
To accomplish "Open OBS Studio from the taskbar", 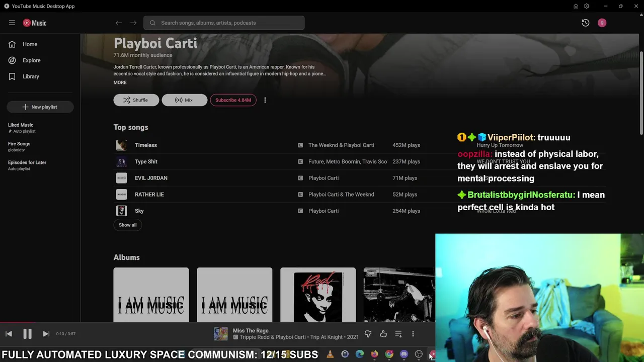I will click(419, 354).
